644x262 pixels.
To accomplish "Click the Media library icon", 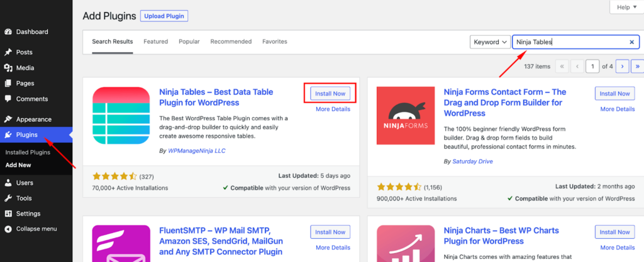I will tap(8, 68).
